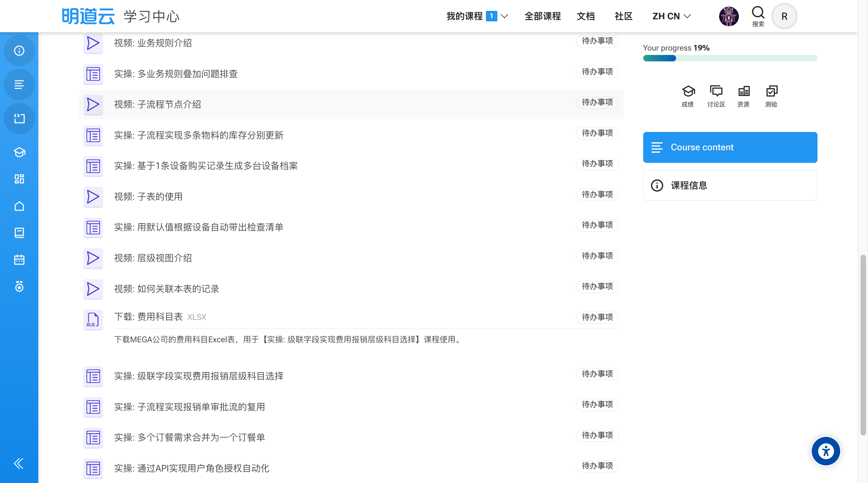Open the accessibility button at bottom right

pos(825,451)
